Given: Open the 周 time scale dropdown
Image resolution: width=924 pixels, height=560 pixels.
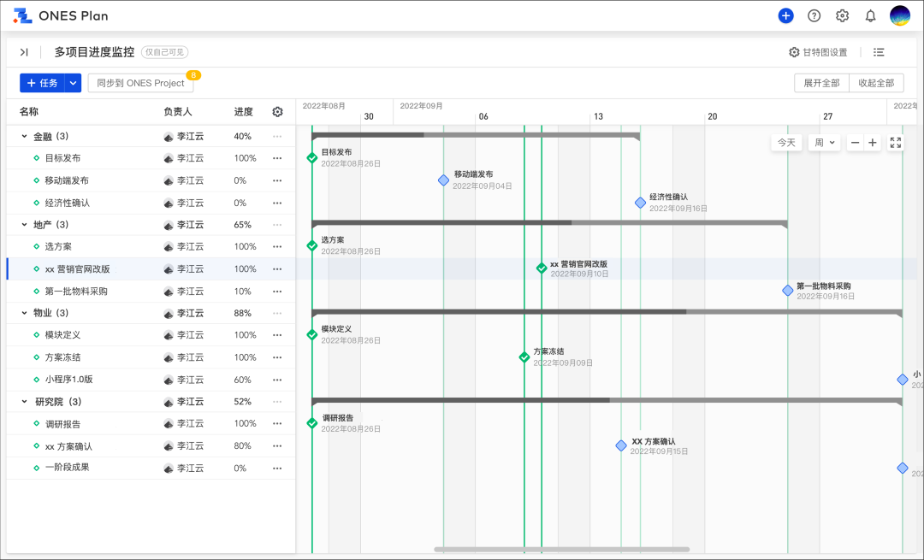Looking at the screenshot, I should pyautogui.click(x=824, y=143).
